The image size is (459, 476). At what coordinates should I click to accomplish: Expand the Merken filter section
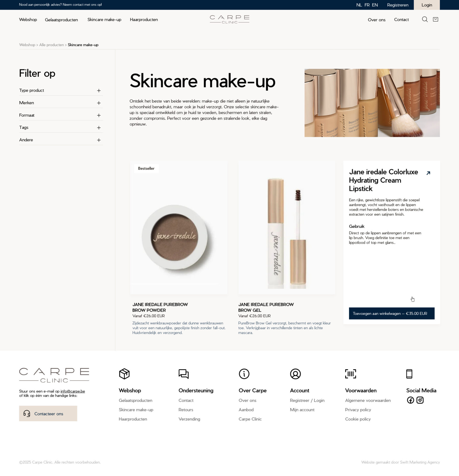coord(99,103)
